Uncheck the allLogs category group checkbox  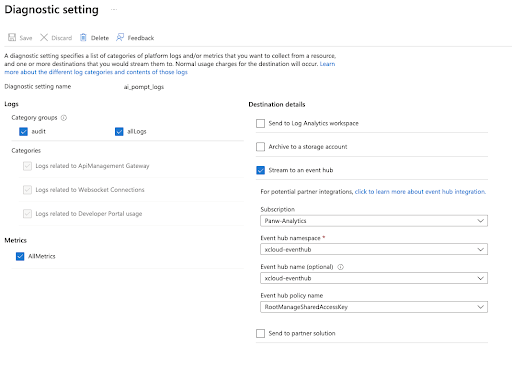[119, 132]
